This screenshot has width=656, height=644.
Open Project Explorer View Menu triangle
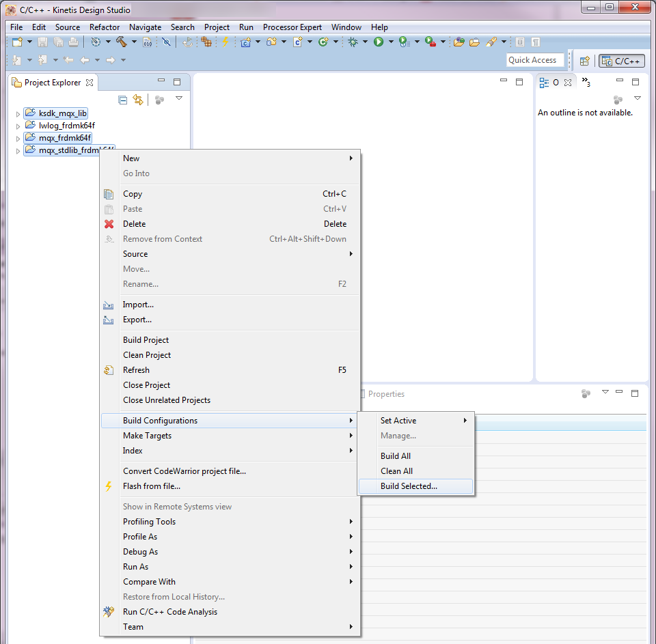point(179,99)
